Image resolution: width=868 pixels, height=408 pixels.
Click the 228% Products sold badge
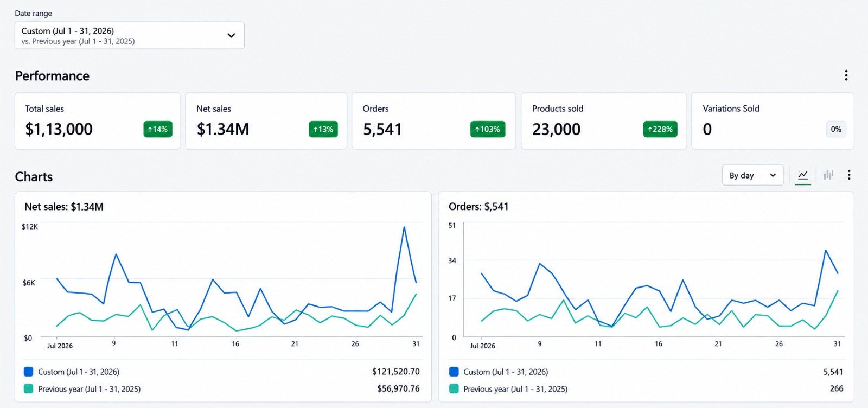point(660,129)
